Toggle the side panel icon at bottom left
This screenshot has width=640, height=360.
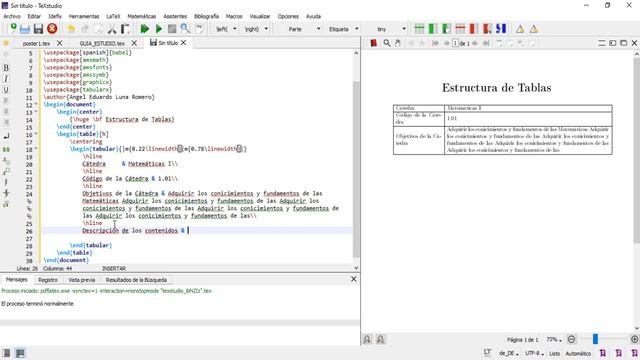[6, 353]
